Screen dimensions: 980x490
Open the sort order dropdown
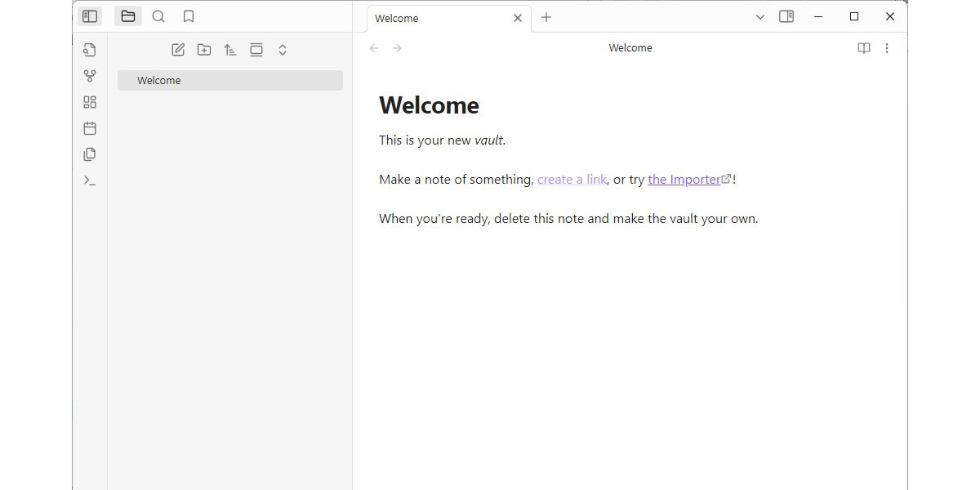(x=230, y=50)
